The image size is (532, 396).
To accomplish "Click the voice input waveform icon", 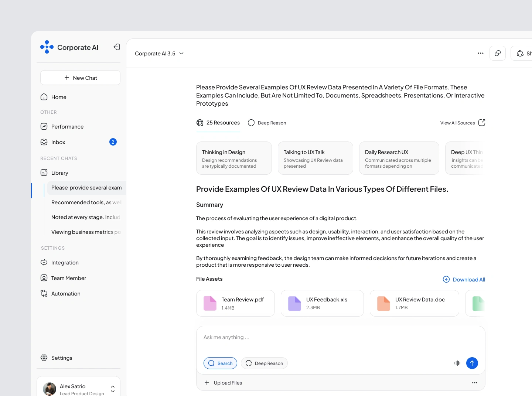I will coord(457,363).
